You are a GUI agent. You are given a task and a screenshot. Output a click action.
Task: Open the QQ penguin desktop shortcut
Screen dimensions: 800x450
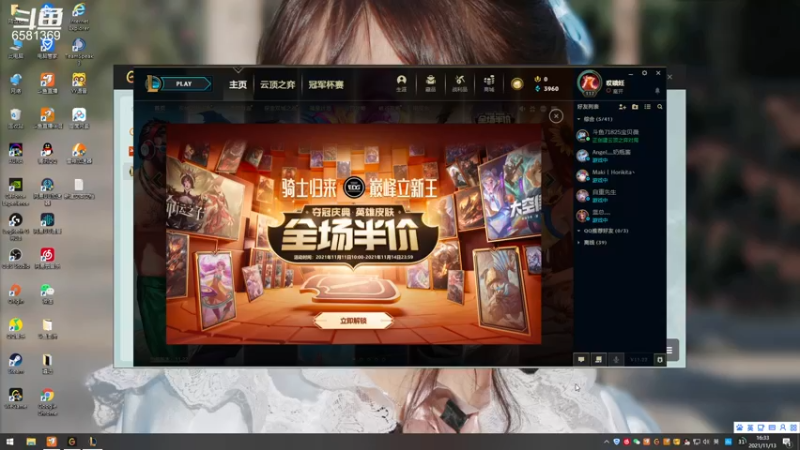tap(47, 153)
